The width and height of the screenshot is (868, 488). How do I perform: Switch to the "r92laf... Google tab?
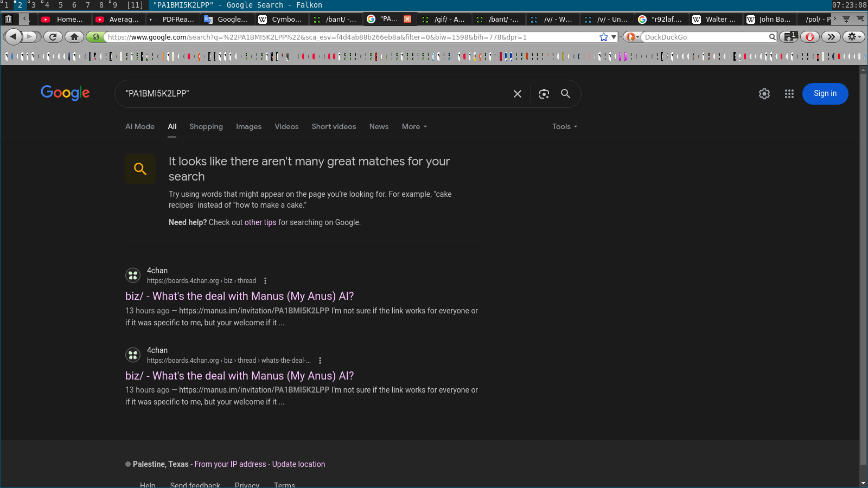coord(661,19)
